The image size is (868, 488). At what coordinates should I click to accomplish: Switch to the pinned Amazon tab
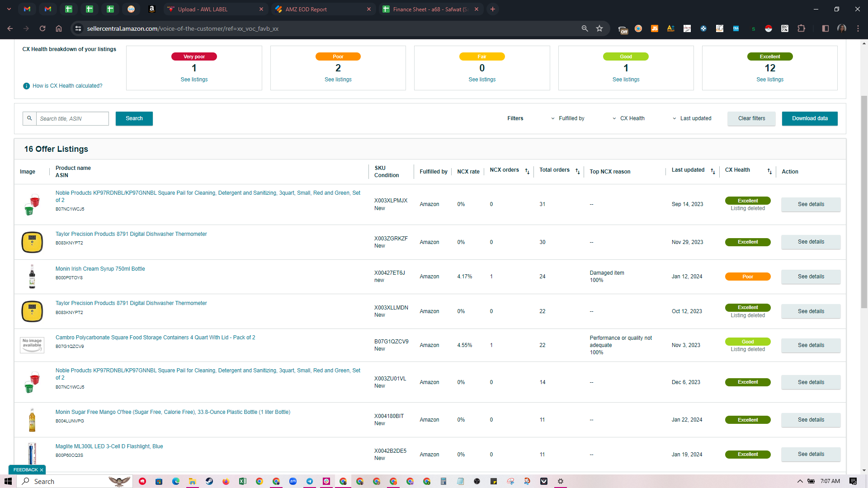[152, 9]
